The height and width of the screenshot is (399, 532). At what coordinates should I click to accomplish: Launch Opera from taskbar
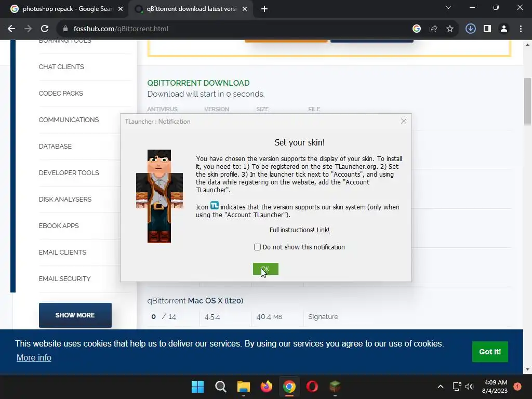(312, 387)
